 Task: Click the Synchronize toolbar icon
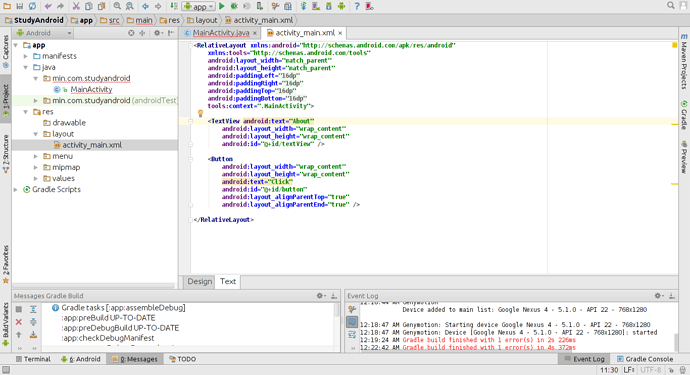(x=32, y=6)
